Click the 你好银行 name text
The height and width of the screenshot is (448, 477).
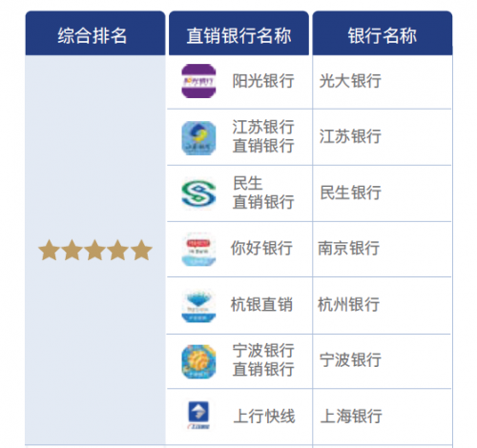261,248
